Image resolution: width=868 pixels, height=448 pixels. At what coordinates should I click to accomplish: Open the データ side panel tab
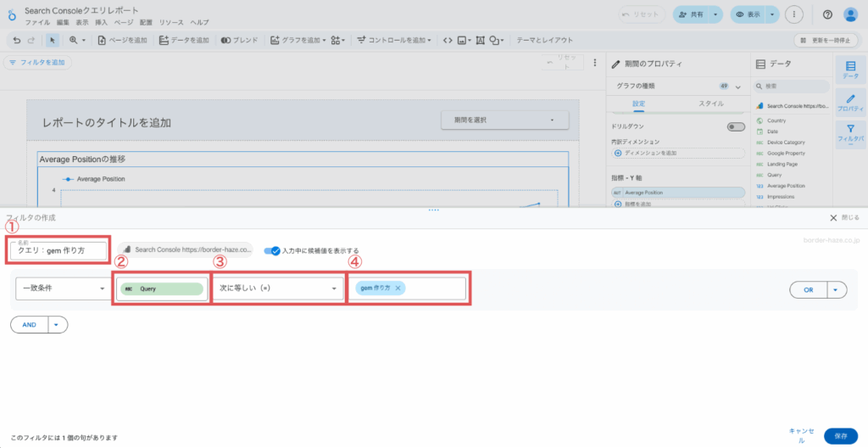coord(850,70)
